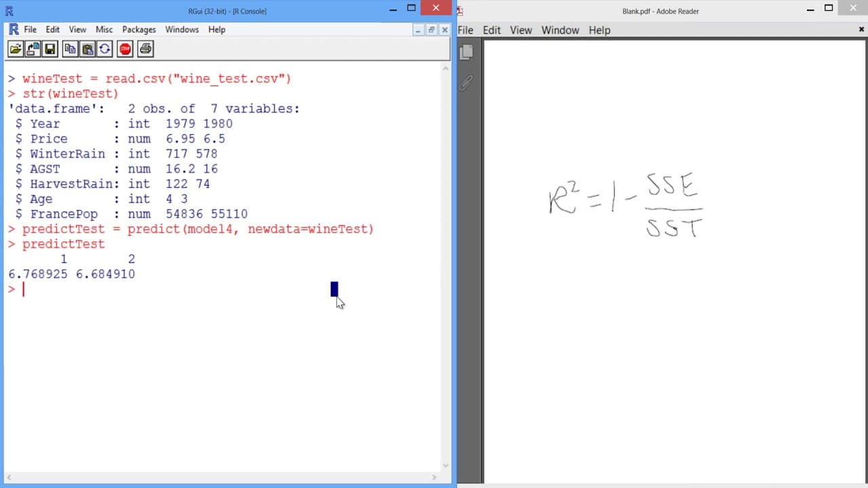Click the Print icon in the R toolbar

[x=145, y=49]
